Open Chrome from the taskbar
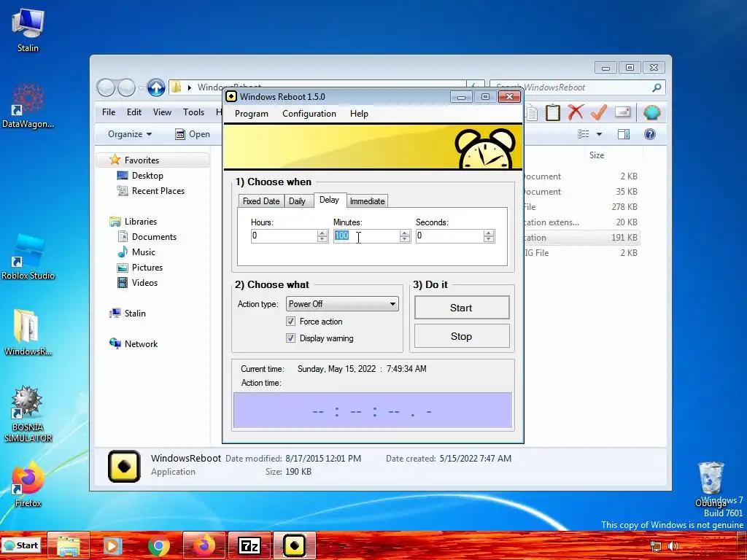The width and height of the screenshot is (747, 560). [158, 545]
